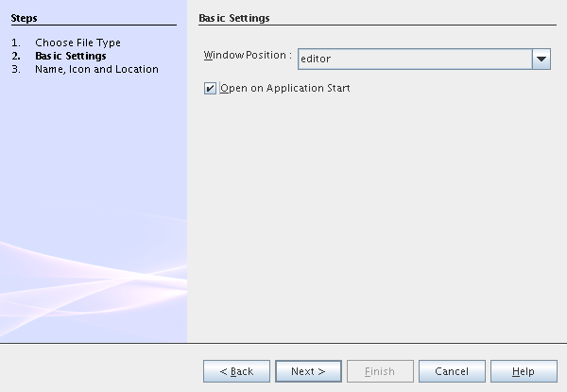567x392 pixels.
Task: Click the greyed-out Finish button
Action: 380,371
